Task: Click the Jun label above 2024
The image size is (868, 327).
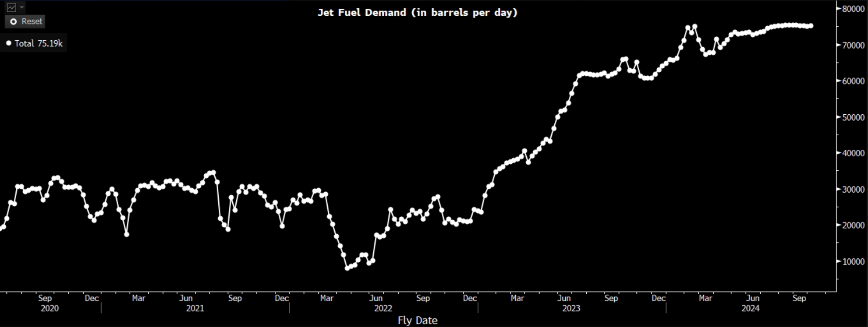Action: [752, 298]
